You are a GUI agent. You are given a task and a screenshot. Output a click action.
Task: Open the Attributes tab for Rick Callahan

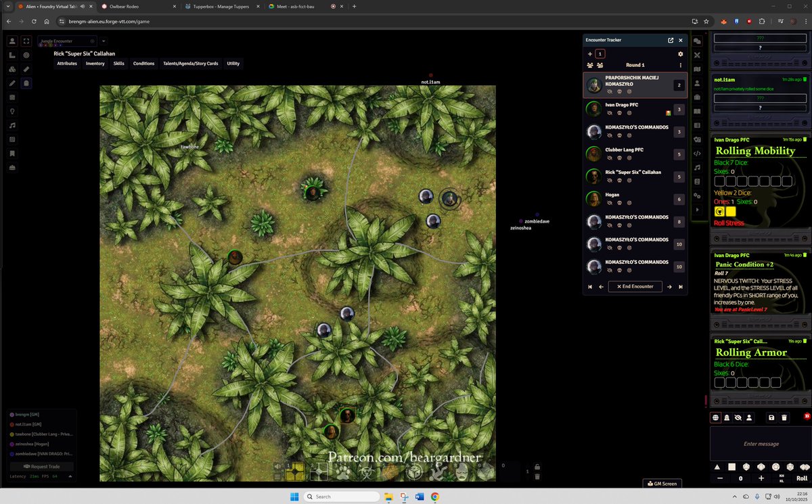(67, 64)
